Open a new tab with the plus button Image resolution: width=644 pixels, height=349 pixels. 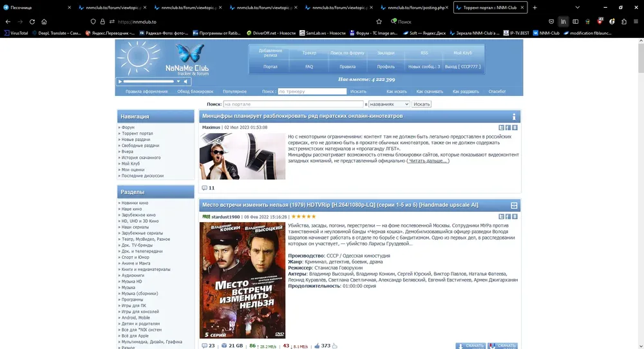(x=535, y=7)
